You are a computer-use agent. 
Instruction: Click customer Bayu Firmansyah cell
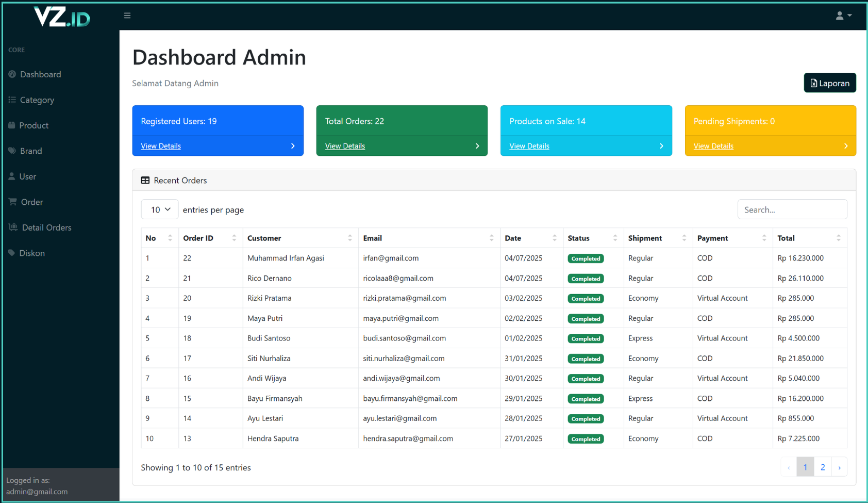(x=301, y=398)
